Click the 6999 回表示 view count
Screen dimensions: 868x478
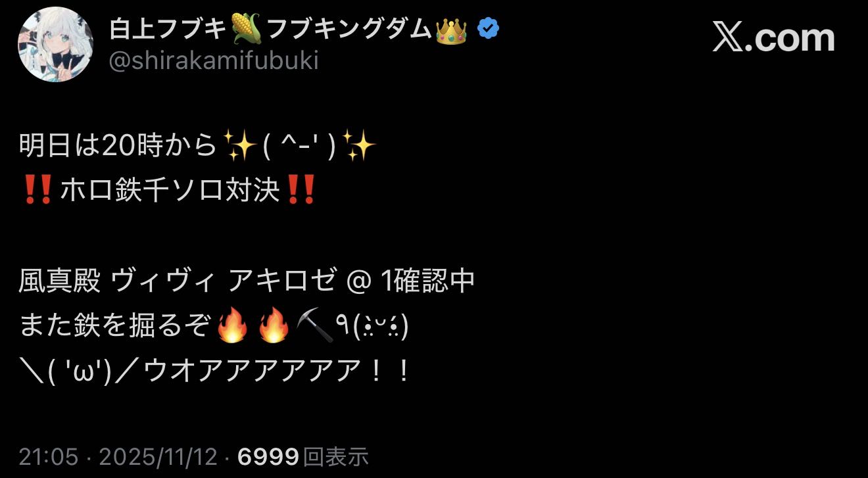302,457
